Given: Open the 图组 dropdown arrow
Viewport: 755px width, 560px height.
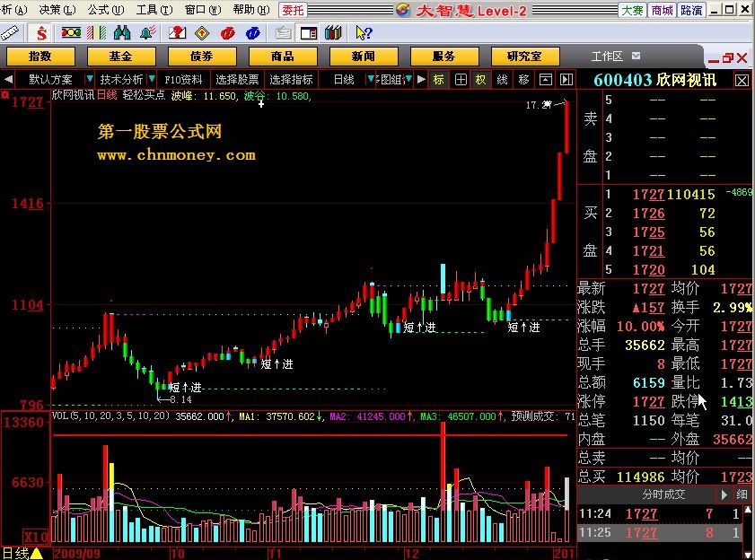Looking at the screenshot, I should [x=408, y=78].
